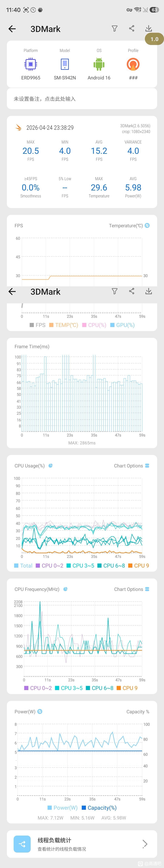Tap swap icon beside Temperature(℃) label

147,225
